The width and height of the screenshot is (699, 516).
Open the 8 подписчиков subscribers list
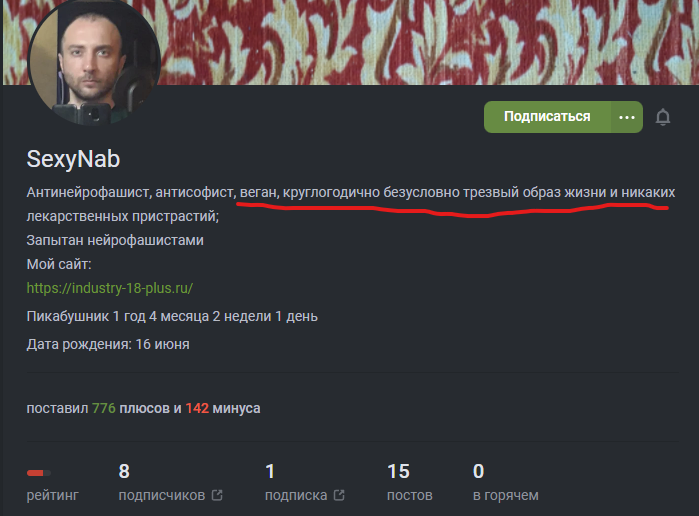coord(170,483)
